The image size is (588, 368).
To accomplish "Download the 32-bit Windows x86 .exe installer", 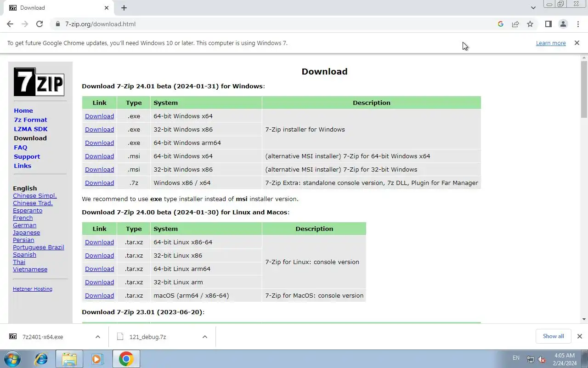I will (x=99, y=129).
